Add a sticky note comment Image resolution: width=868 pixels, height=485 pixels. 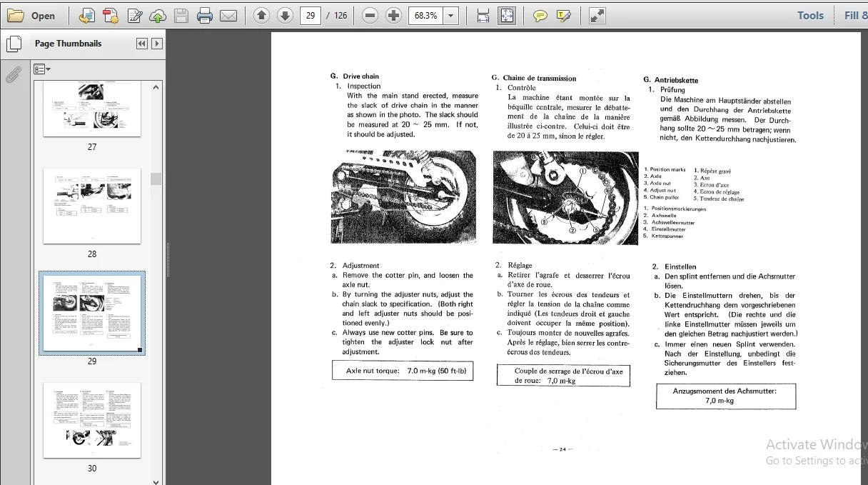540,15
